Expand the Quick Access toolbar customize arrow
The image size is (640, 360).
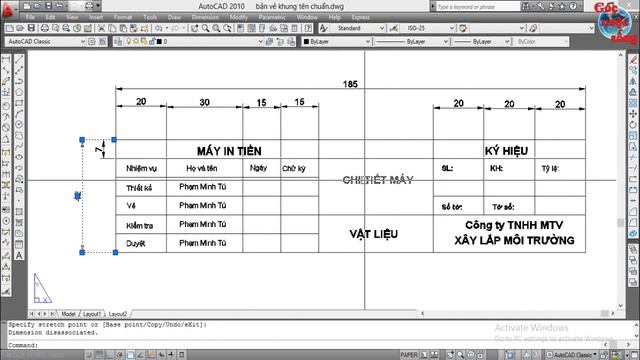98,6
